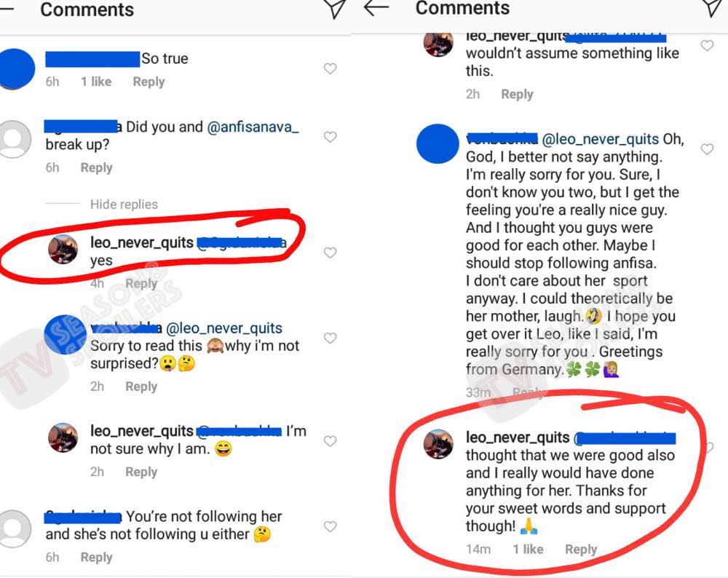Reply to 'thought that we were good' comment
This screenshot has height=578, width=728.
tap(581, 549)
